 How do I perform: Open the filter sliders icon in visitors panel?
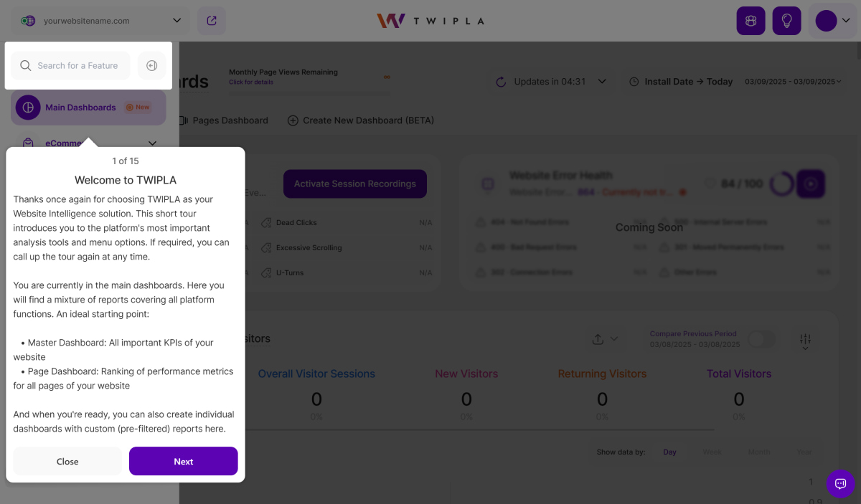point(805,340)
